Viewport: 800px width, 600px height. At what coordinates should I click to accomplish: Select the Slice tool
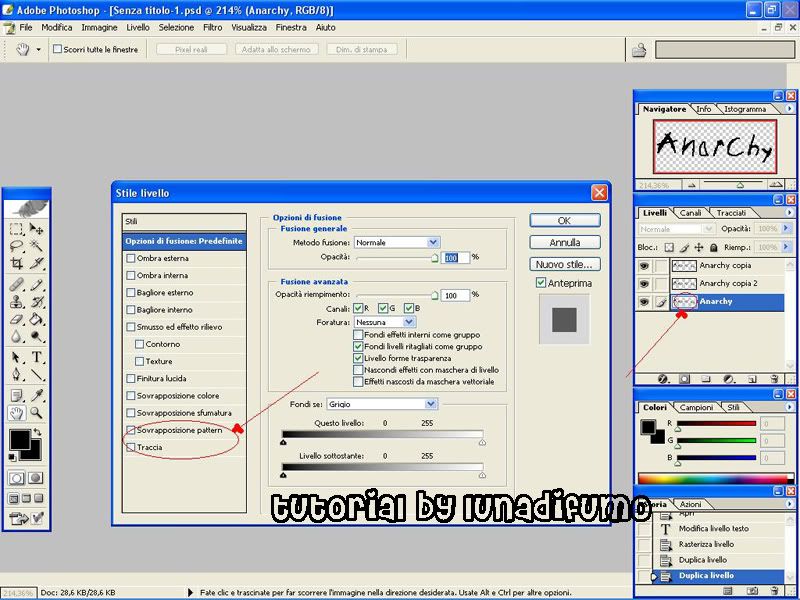coord(36,263)
